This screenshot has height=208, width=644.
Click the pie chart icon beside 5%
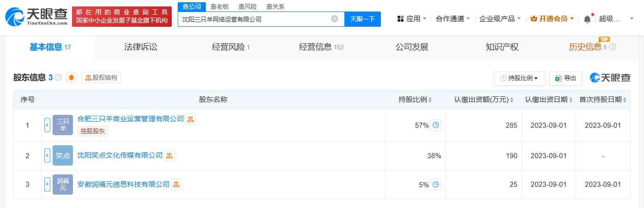click(436, 184)
